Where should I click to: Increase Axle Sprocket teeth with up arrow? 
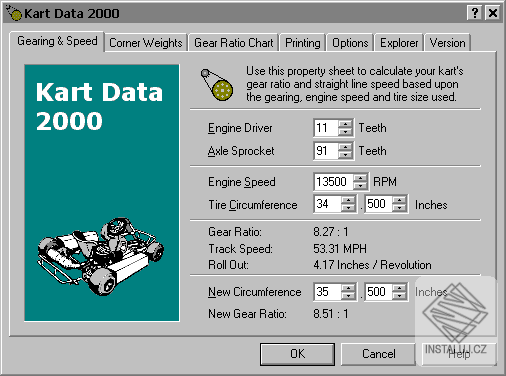345,147
